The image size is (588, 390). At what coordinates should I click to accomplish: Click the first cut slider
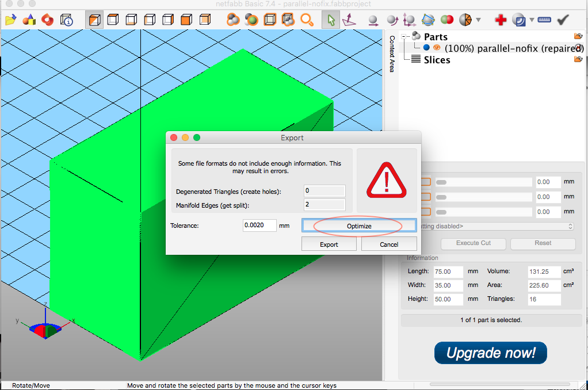click(484, 182)
